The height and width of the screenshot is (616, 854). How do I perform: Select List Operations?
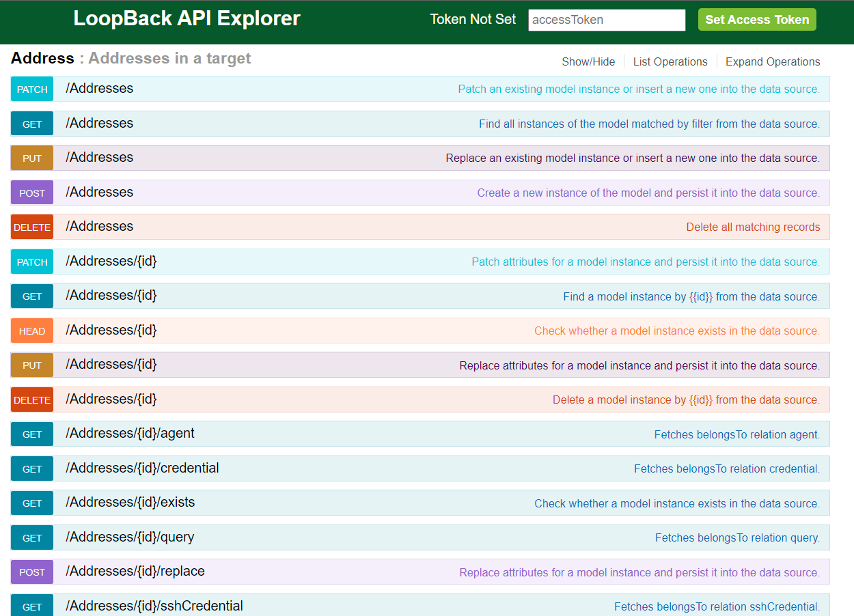pos(670,61)
